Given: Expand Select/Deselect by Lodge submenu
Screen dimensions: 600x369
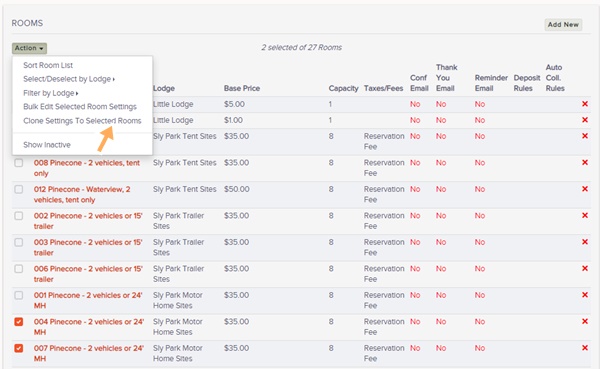Looking at the screenshot, I should point(69,79).
